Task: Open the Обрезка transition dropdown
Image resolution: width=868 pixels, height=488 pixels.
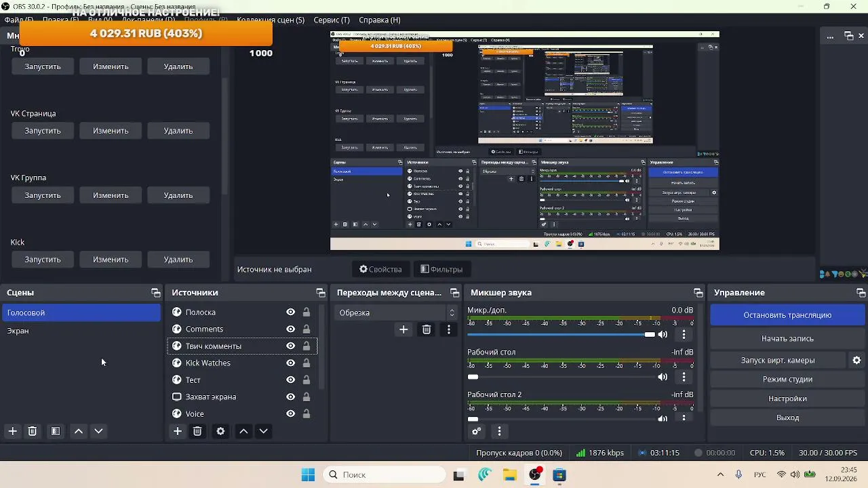Action: (395, 312)
